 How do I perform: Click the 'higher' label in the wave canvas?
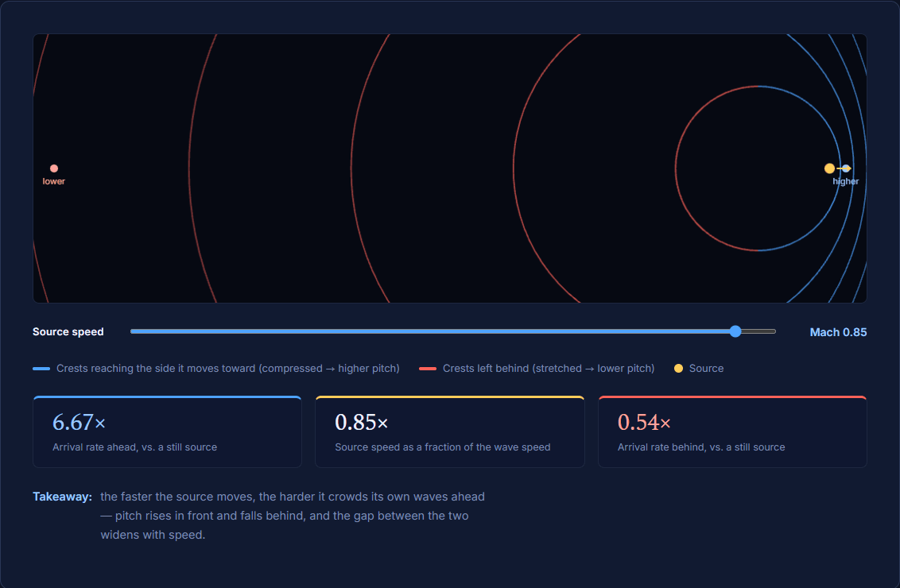tap(846, 181)
